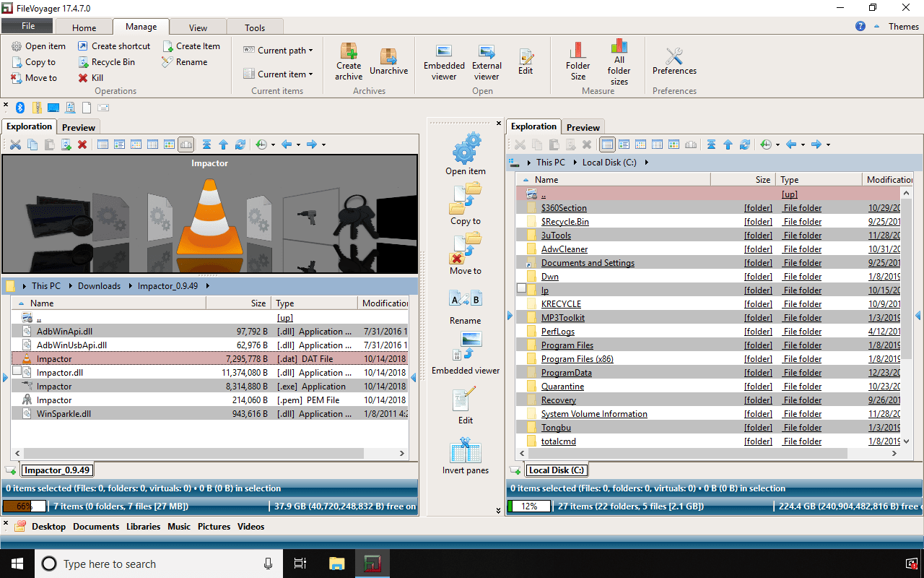Screen dimensions: 924x578
Task: Enable left pane 3D carousel view mode
Action: (x=186, y=144)
